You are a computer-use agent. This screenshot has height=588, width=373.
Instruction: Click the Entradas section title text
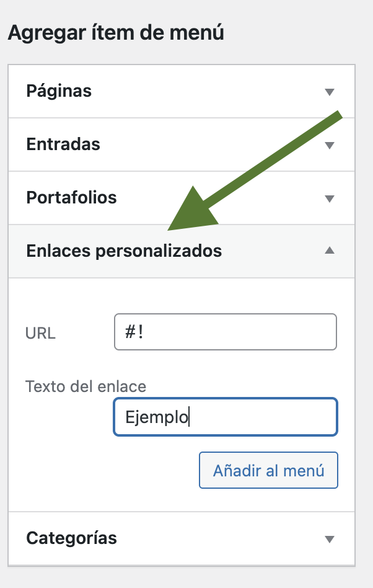63,145
